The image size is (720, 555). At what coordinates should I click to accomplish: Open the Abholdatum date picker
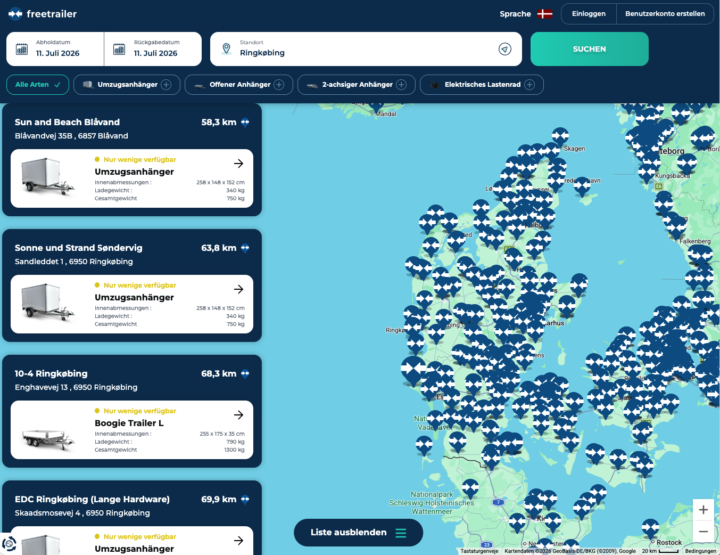55,49
